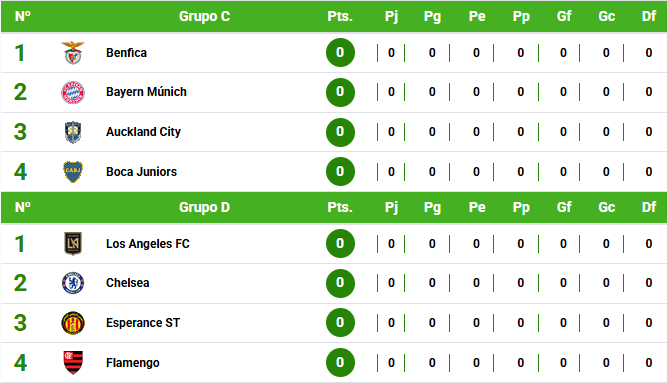Click Benfica's green points circle

point(340,53)
